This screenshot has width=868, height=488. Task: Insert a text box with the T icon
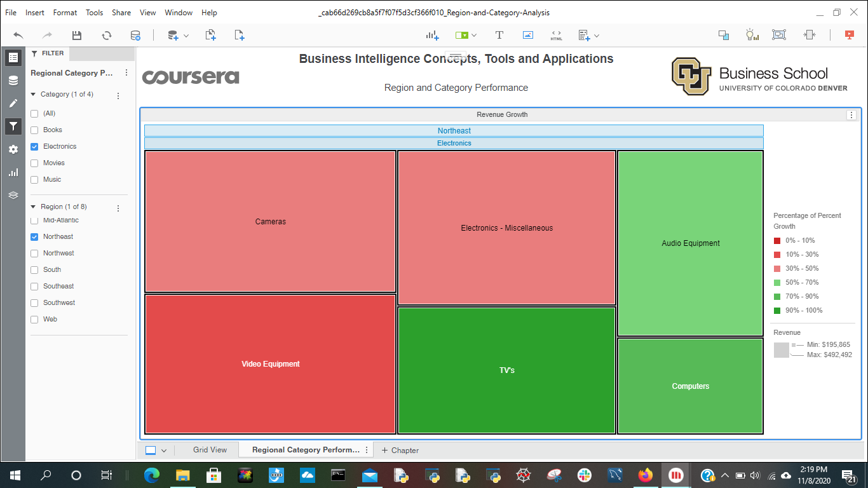point(499,36)
